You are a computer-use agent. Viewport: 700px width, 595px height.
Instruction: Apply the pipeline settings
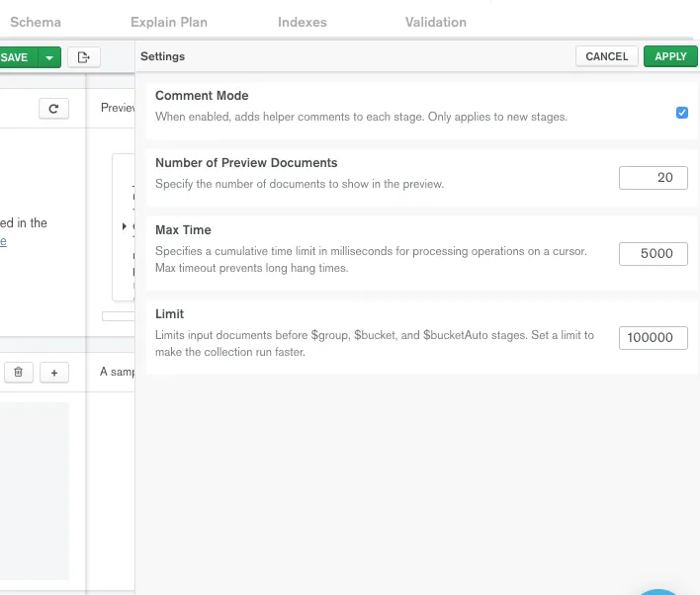click(x=670, y=56)
